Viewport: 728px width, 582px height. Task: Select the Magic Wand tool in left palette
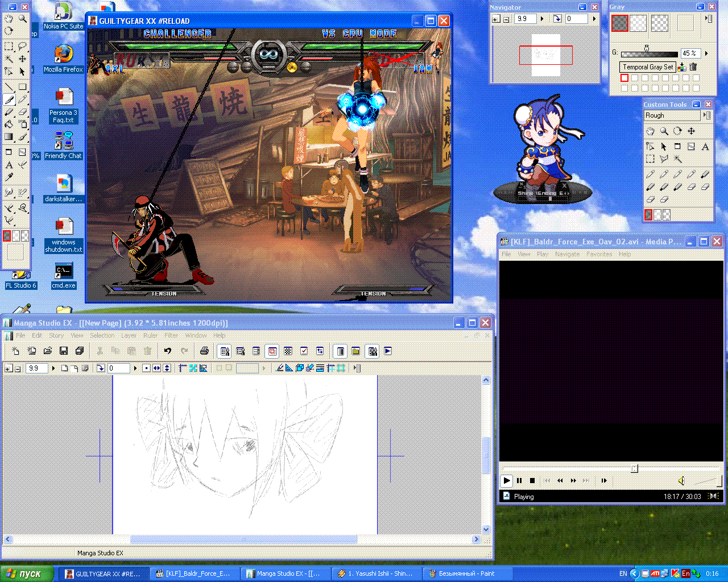click(9, 59)
